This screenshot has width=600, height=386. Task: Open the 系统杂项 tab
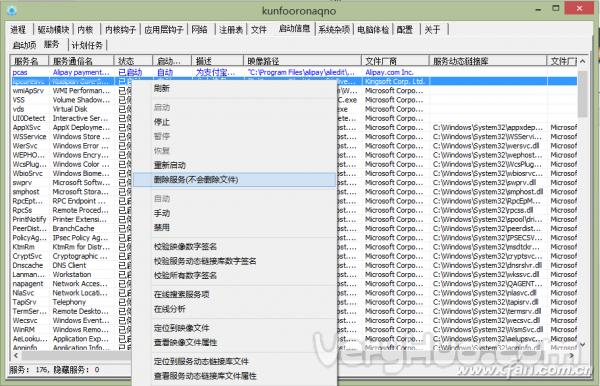pyautogui.click(x=334, y=29)
